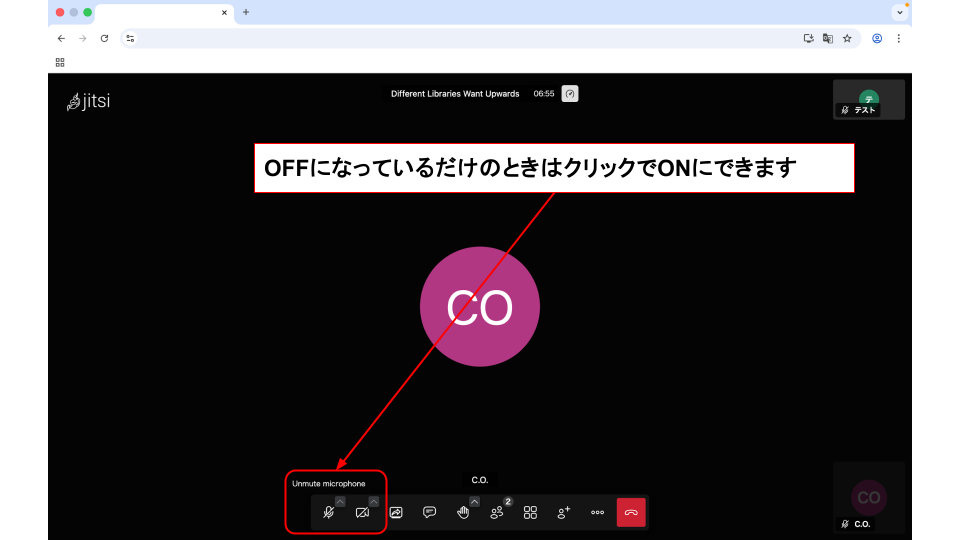The width and height of the screenshot is (960, 540).
Task: Open the Chrome three-dot menu
Action: pos(898,38)
